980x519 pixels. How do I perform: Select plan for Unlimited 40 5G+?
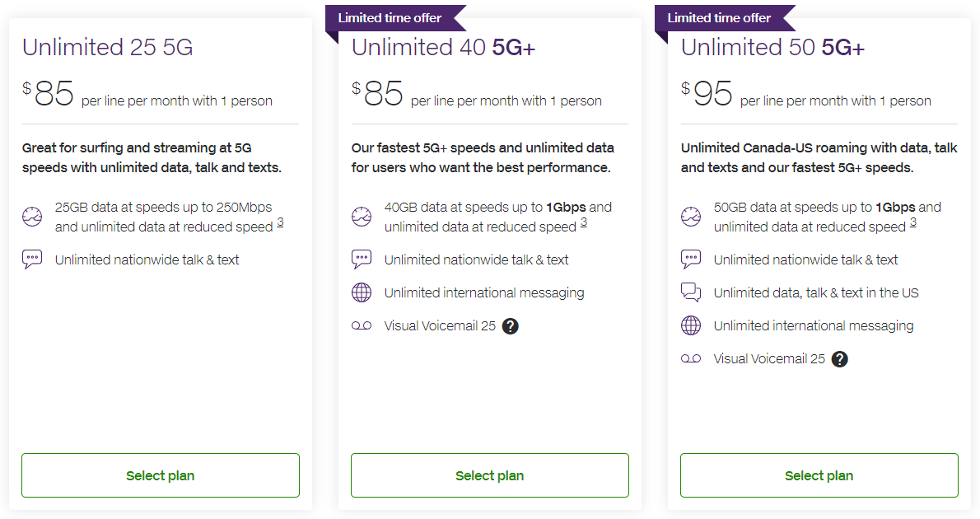[490, 475]
